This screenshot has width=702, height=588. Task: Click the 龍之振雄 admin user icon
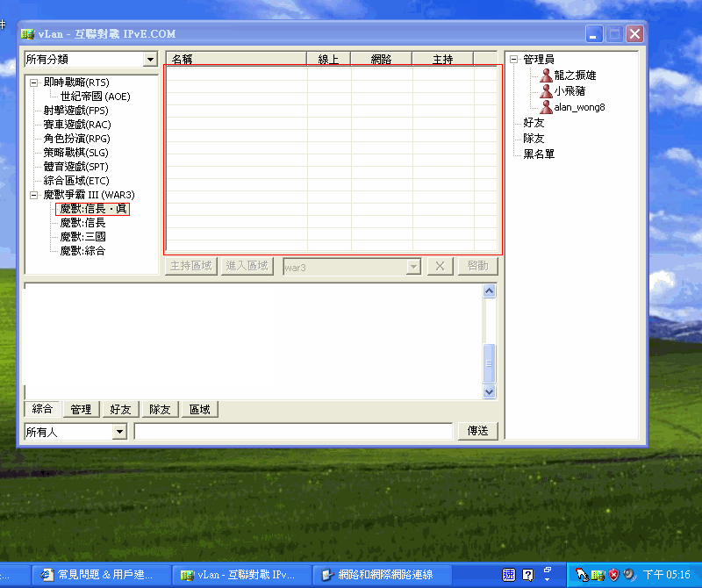tap(546, 75)
